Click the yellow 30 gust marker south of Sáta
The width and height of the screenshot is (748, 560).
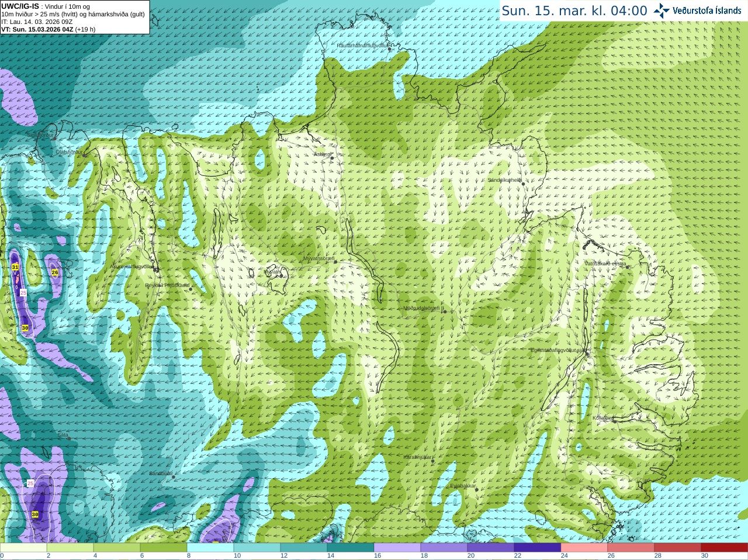35,514
